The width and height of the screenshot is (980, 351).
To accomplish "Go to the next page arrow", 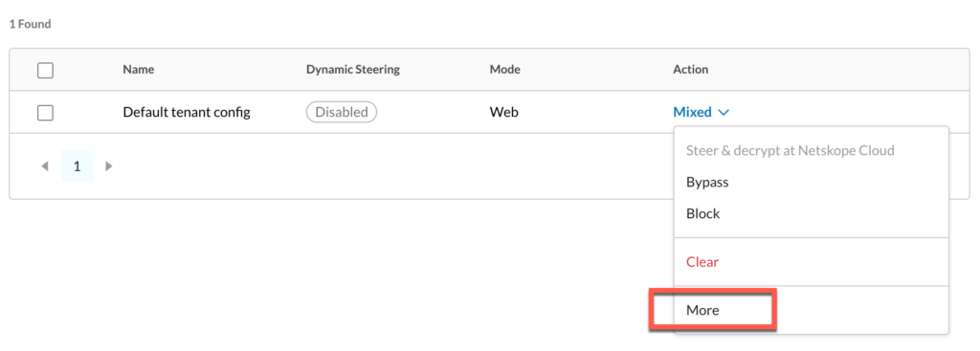I will [109, 166].
